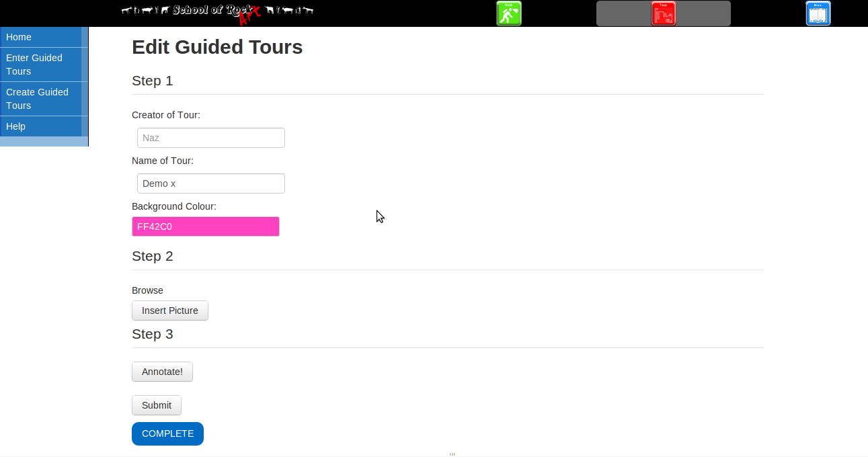Open the Home menu item
This screenshot has height=457, width=868.
click(19, 37)
